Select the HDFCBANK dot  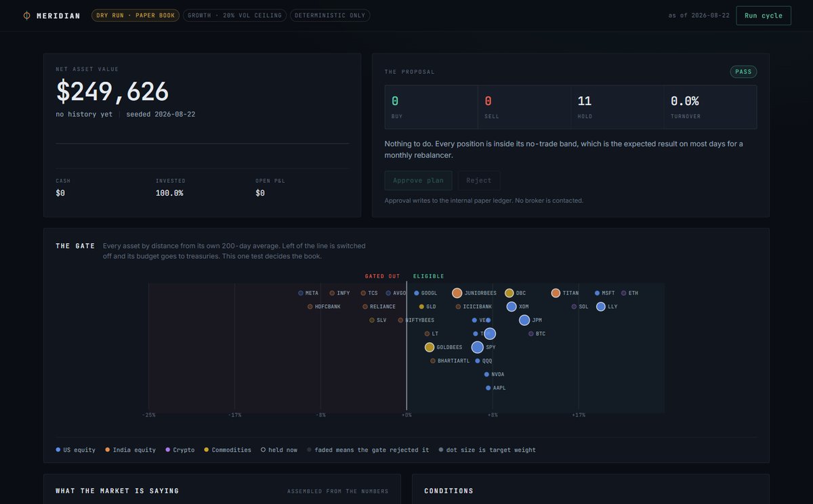pyautogui.click(x=310, y=307)
